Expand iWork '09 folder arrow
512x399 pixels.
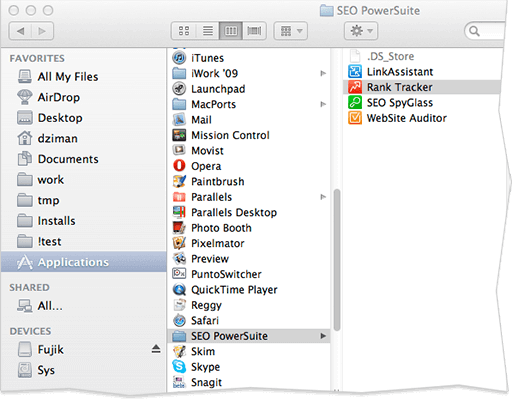323,73
